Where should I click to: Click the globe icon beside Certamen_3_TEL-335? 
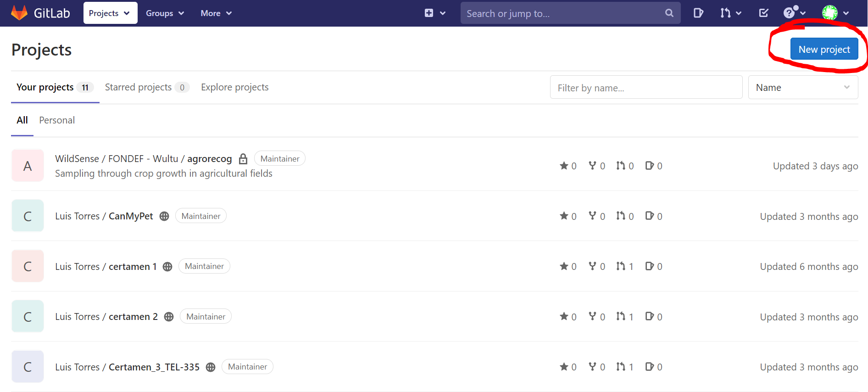(x=211, y=367)
